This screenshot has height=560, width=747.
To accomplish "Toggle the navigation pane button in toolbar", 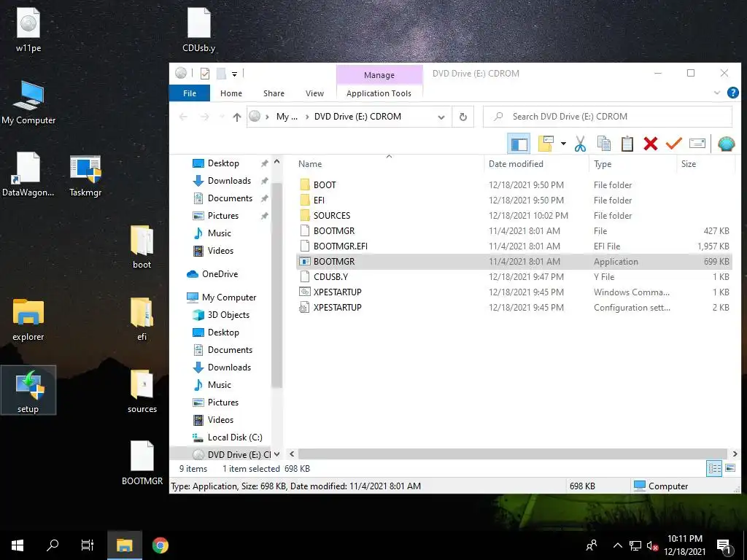I will [519, 144].
